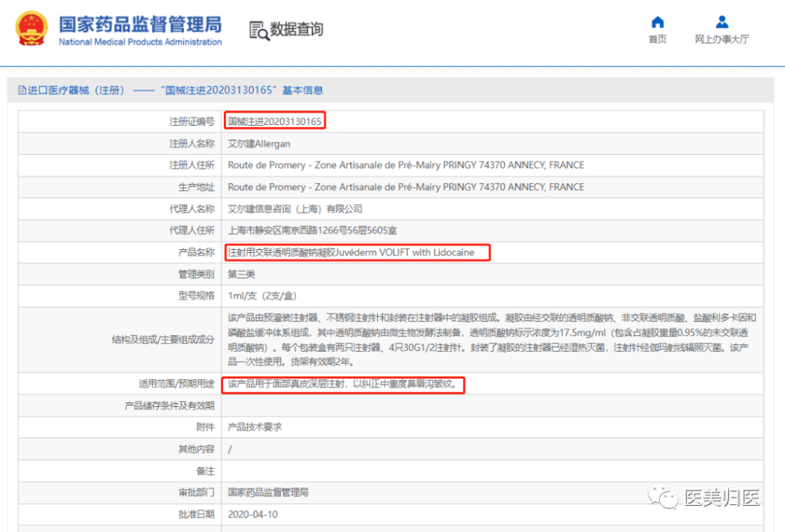785x532 pixels.
Task: Click the 代理人名称 row label
Action: (x=192, y=209)
